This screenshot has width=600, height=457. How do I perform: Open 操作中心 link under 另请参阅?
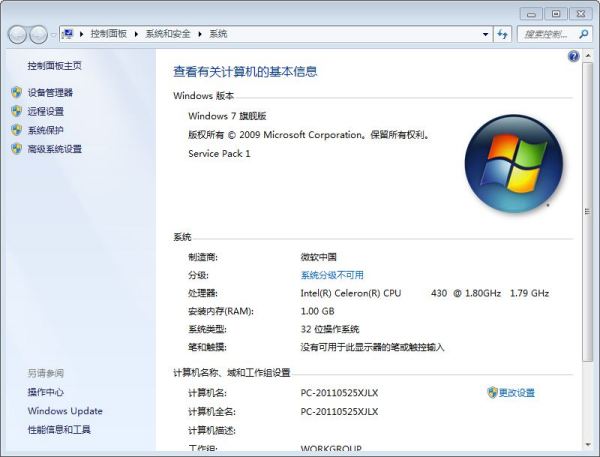[x=46, y=392]
